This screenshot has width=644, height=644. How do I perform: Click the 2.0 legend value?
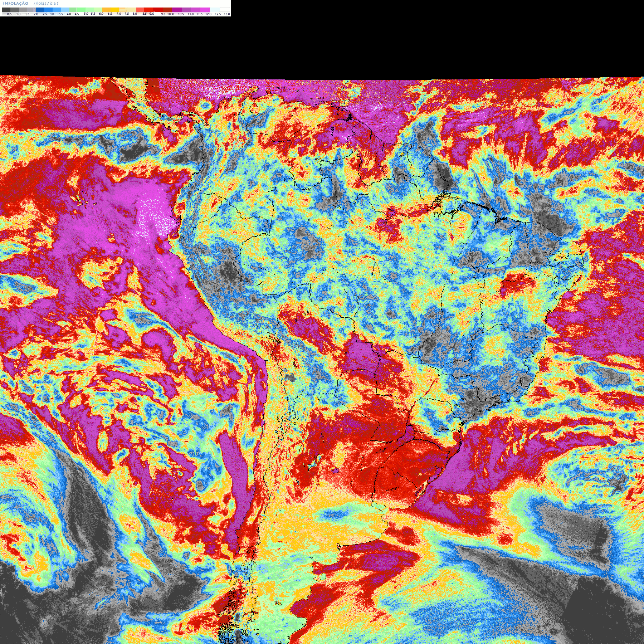36,14
